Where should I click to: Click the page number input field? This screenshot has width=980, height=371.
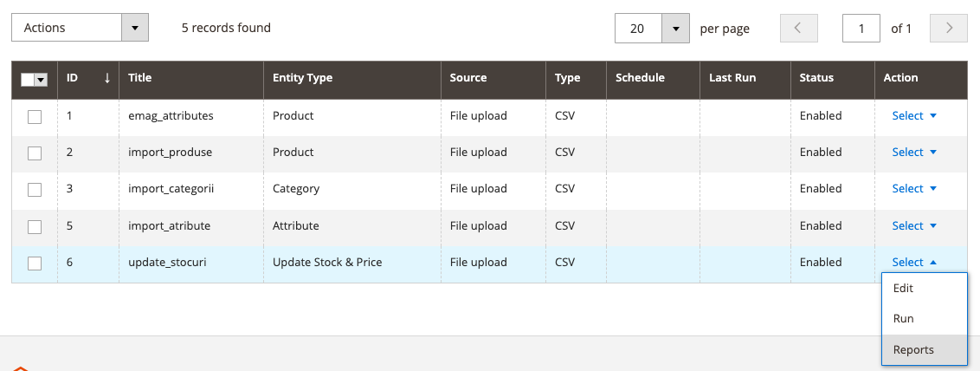tap(861, 28)
